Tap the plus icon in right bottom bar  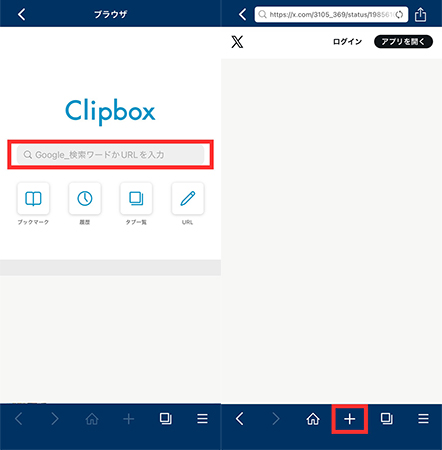350,419
